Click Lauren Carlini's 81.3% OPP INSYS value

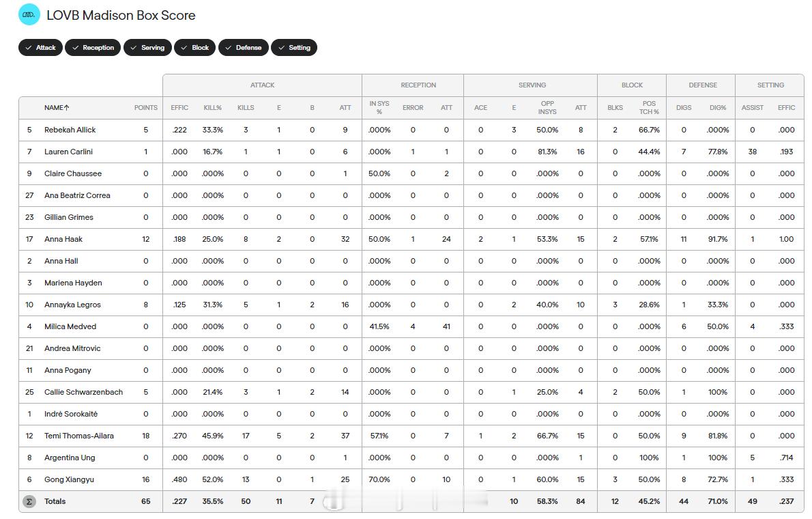(x=547, y=152)
